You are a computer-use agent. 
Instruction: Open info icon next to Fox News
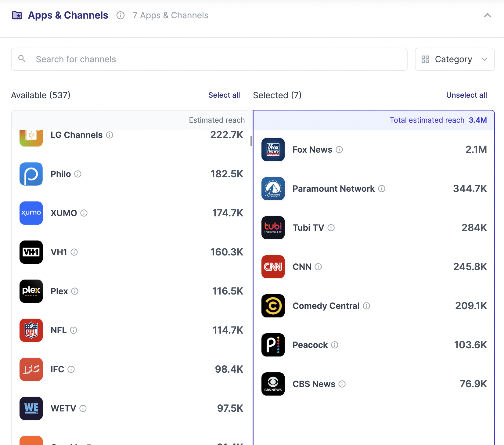coord(339,150)
